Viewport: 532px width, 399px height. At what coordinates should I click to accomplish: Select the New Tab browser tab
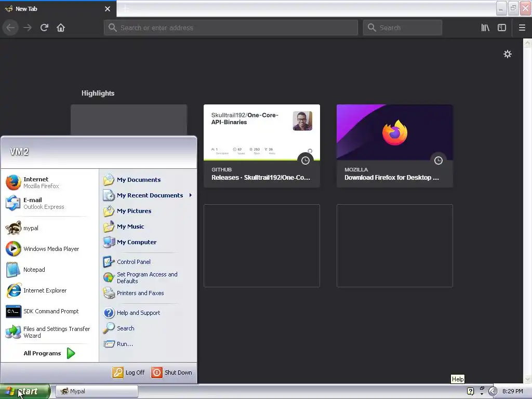(x=58, y=9)
